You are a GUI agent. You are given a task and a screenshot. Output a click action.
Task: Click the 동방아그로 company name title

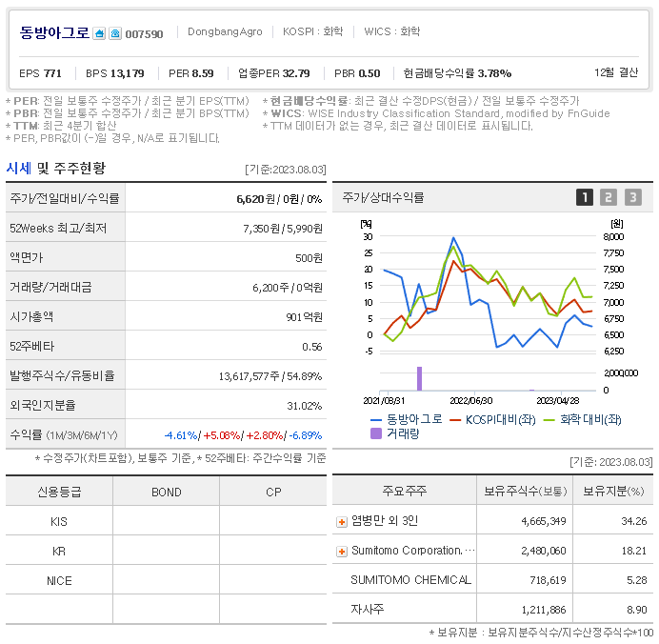coord(54,32)
